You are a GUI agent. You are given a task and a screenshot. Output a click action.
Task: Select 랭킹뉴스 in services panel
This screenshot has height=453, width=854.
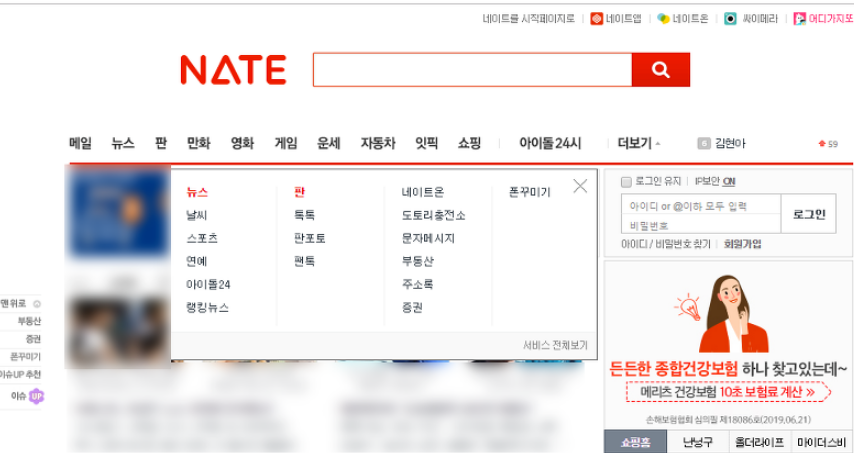[207, 308]
